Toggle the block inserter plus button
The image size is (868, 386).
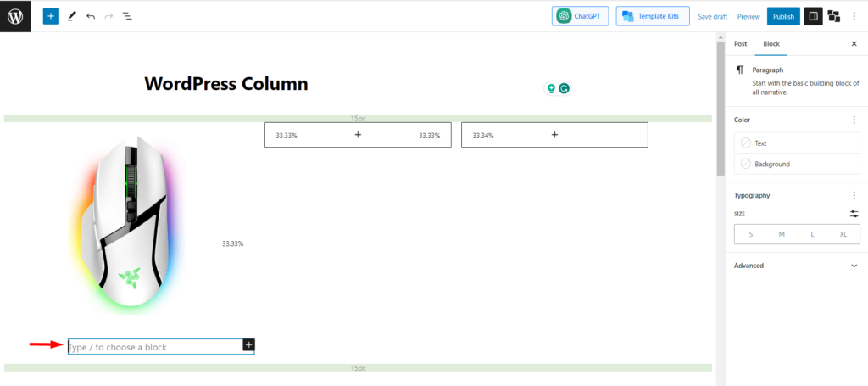pos(51,16)
